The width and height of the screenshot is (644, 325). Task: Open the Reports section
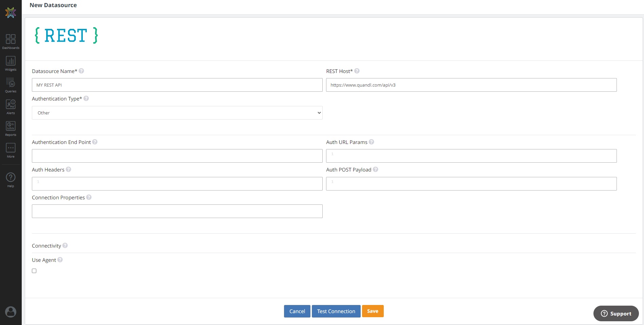(x=11, y=128)
